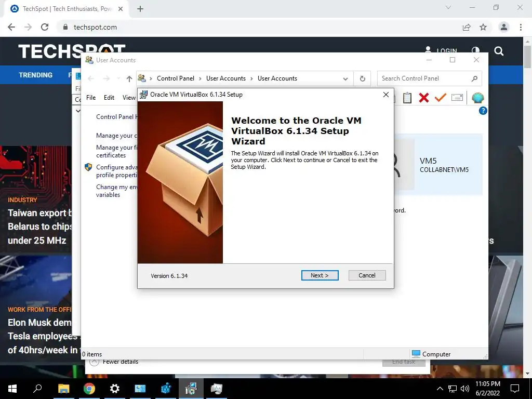Open Control Panel help question mark
Screen dimensions: 532x399
coord(483,111)
